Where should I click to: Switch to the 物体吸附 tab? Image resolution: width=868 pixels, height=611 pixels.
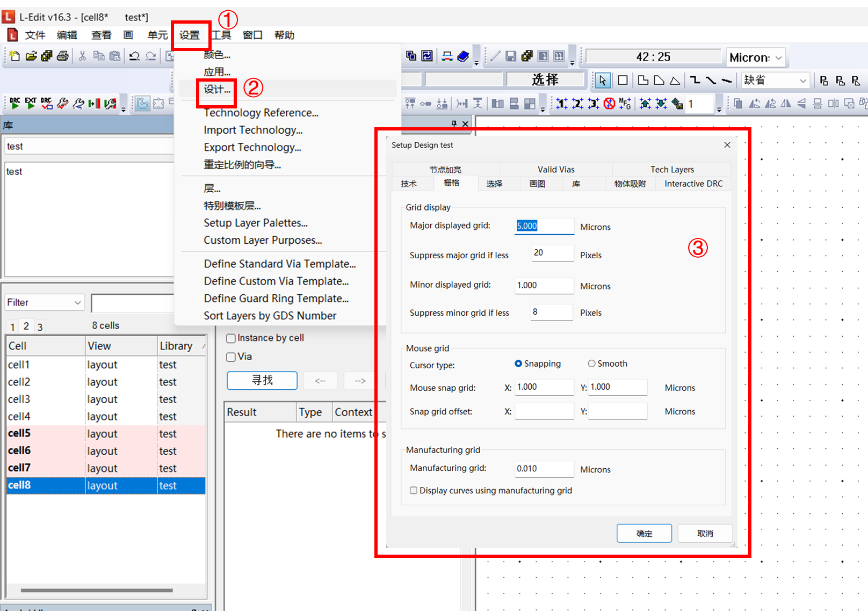631,184
